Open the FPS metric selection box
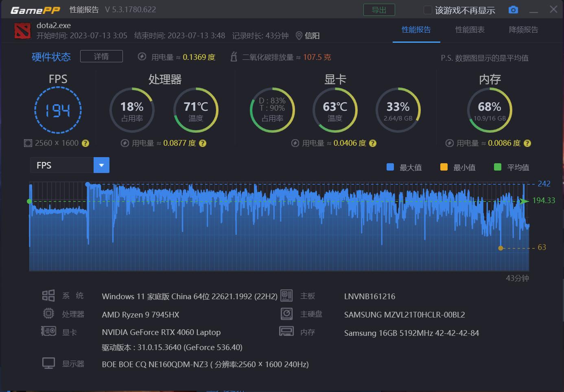 (x=62, y=165)
